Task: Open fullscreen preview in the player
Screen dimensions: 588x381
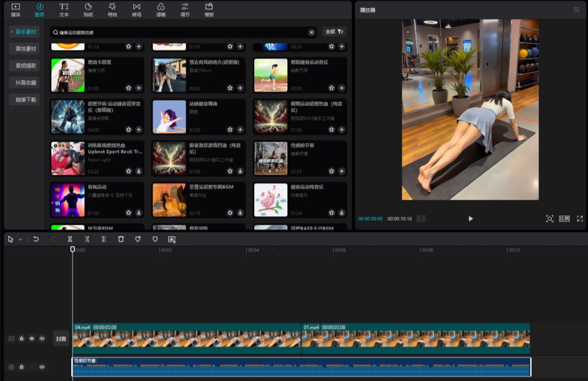Action: (x=580, y=218)
